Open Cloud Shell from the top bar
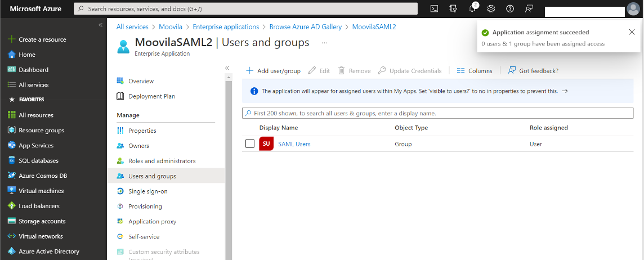The width and height of the screenshot is (644, 260). click(434, 8)
